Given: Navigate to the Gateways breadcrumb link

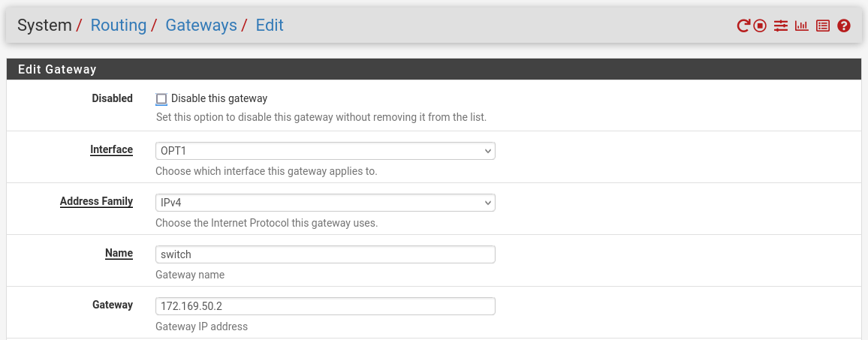Looking at the screenshot, I should (200, 26).
